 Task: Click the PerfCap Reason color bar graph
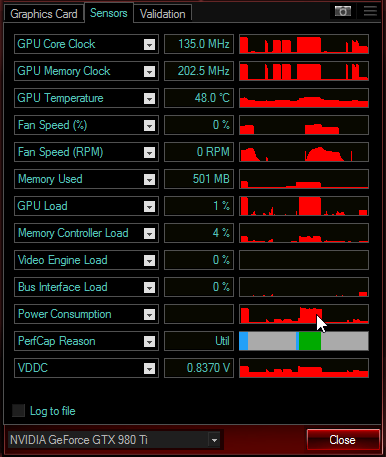tap(304, 341)
